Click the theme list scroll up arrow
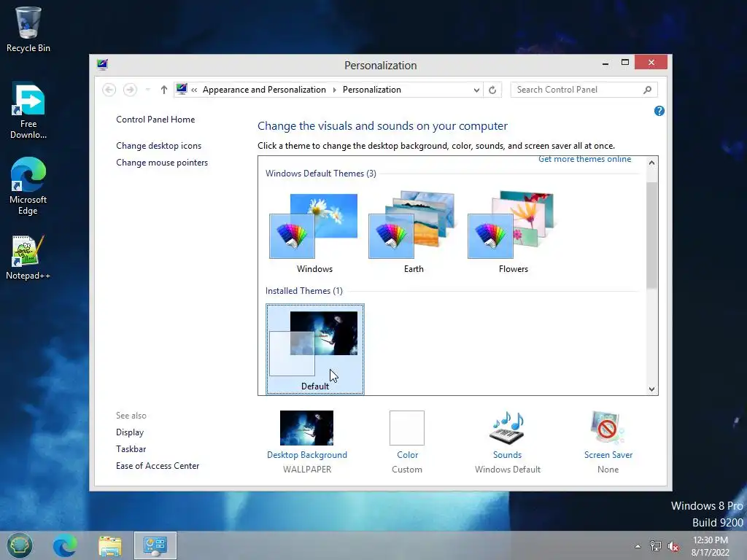The image size is (747, 560). click(x=651, y=163)
